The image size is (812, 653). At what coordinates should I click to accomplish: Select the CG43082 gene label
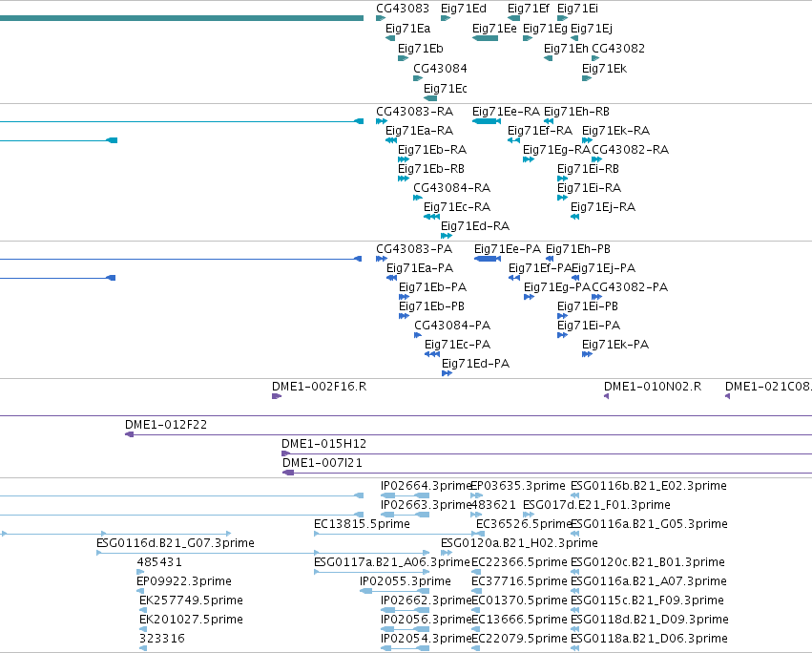click(x=618, y=49)
